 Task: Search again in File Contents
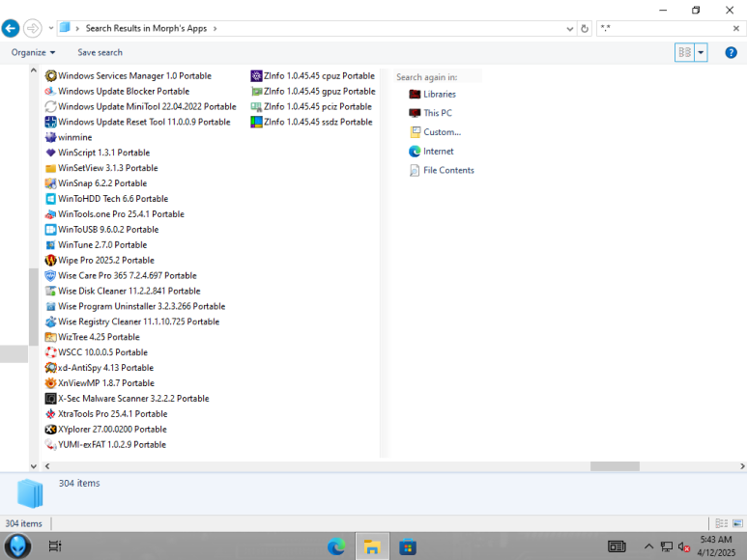click(x=442, y=170)
